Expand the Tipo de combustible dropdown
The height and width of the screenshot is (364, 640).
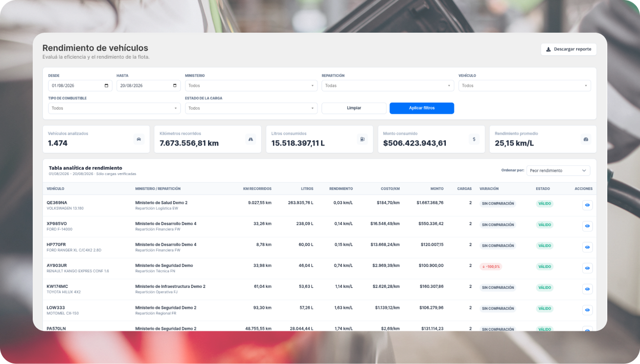click(x=115, y=108)
